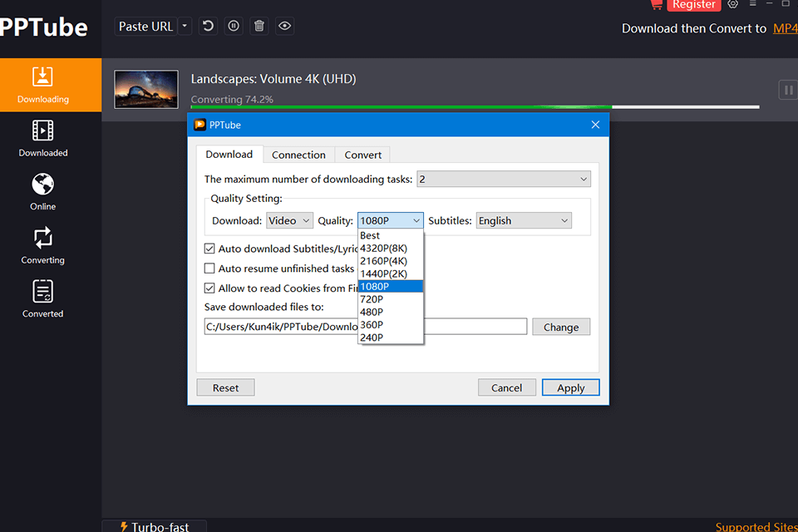Select 480P quality option
Screen dimensions: 798x532
tap(391, 312)
